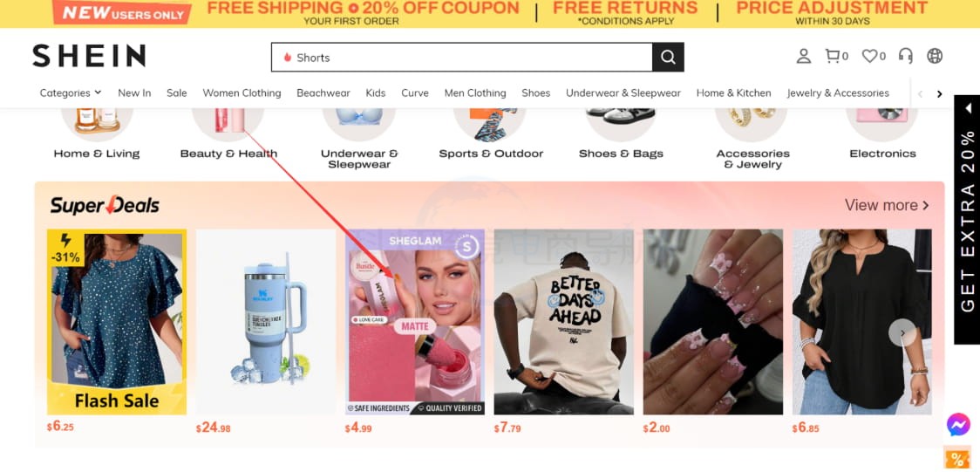
Task: Open the Better Days Ahead t-shirt thumbnail
Action: click(563, 322)
